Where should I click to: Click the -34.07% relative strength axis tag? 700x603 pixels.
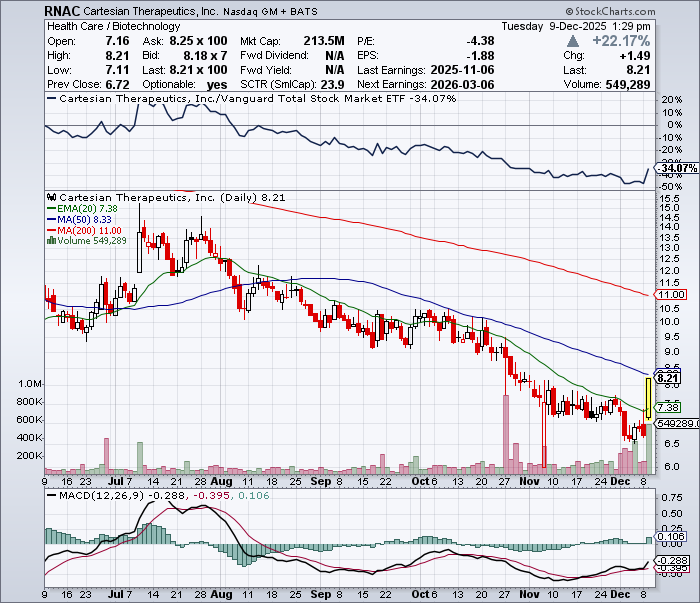pyautogui.click(x=677, y=168)
